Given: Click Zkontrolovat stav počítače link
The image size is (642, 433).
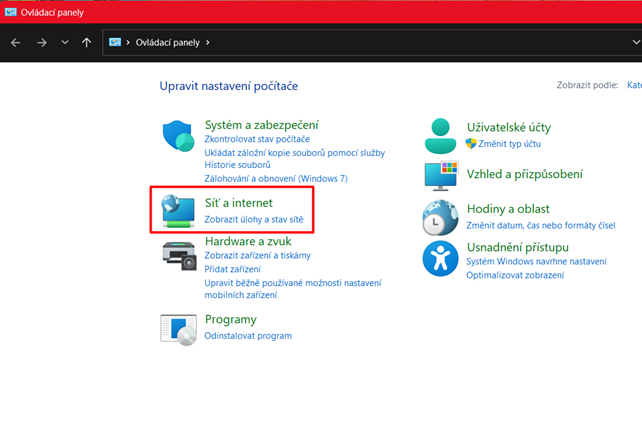Looking at the screenshot, I should click(257, 139).
